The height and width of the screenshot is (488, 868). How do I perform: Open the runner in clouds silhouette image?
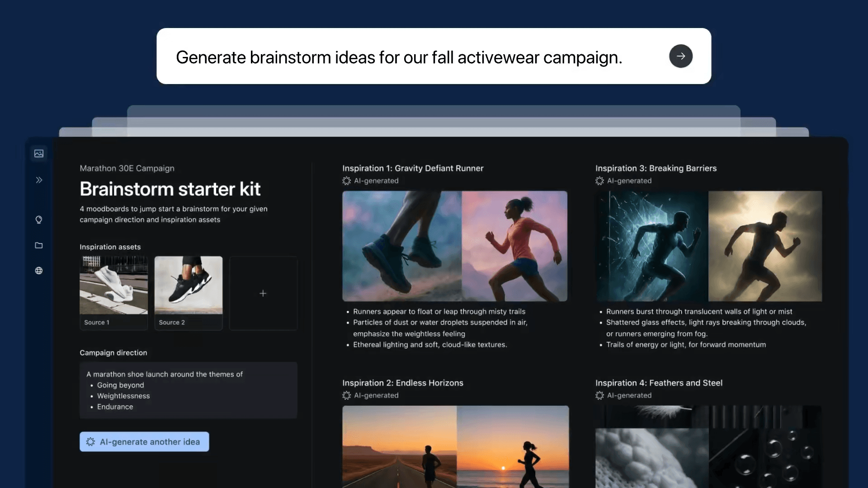[x=765, y=246]
